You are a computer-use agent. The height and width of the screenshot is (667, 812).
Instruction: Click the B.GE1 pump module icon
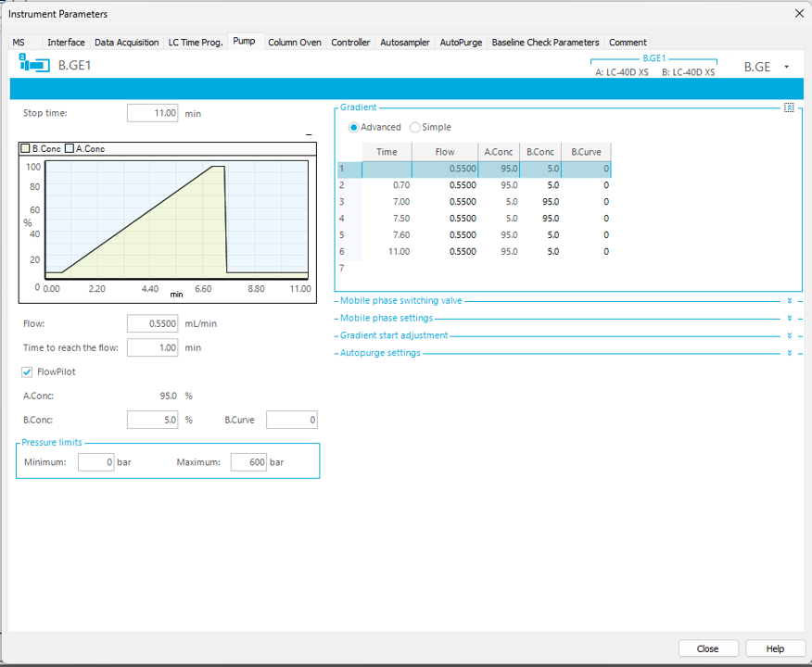coord(35,65)
